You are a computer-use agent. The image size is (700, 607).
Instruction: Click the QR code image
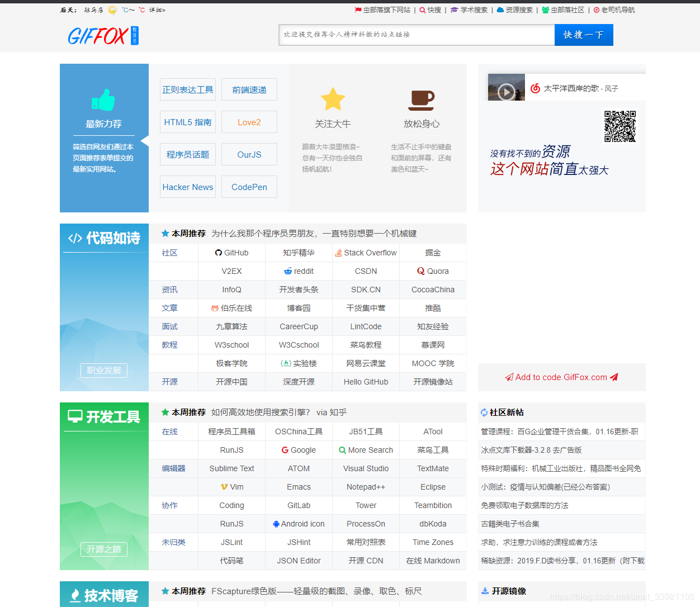point(620,126)
